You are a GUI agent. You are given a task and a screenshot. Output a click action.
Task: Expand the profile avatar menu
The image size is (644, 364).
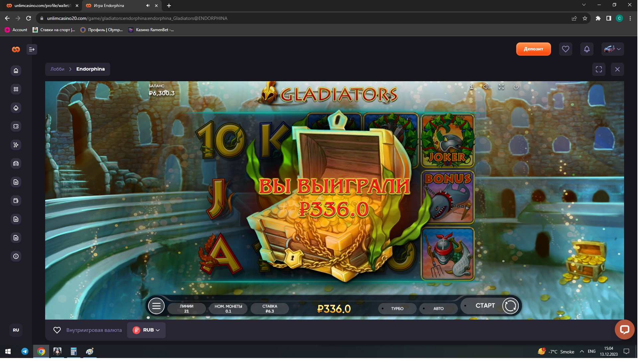point(612,49)
